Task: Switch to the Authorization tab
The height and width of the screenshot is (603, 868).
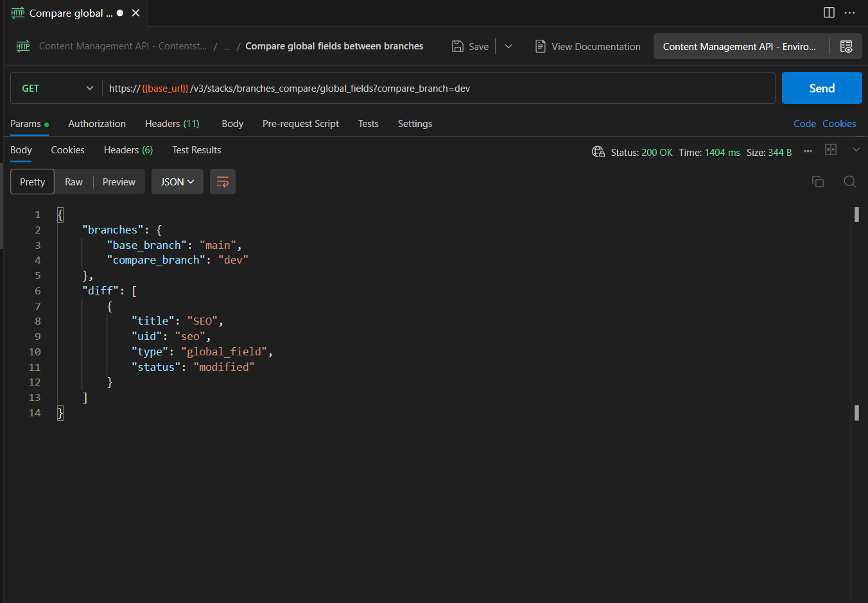Action: pos(97,124)
